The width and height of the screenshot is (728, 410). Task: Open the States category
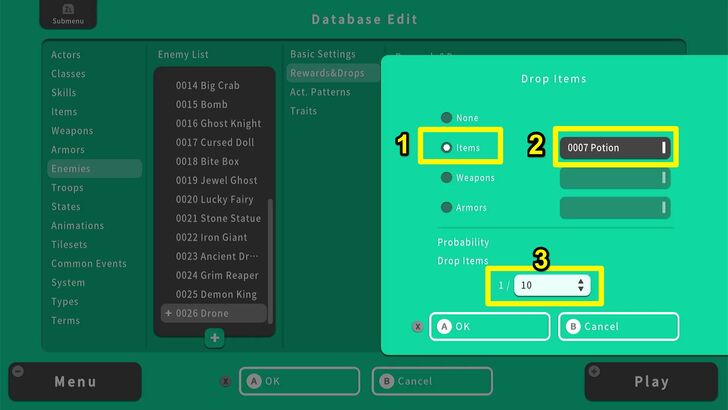(x=66, y=207)
